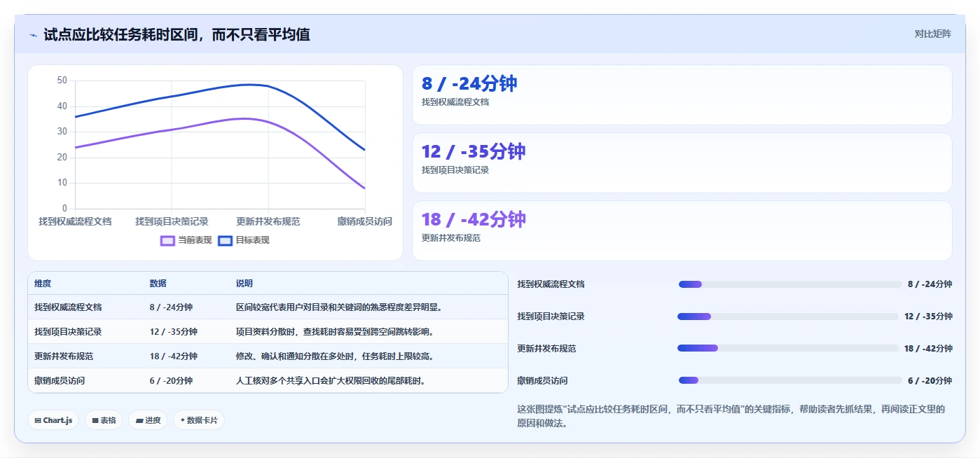Select the Chart.js tag chip

pyautogui.click(x=53, y=420)
